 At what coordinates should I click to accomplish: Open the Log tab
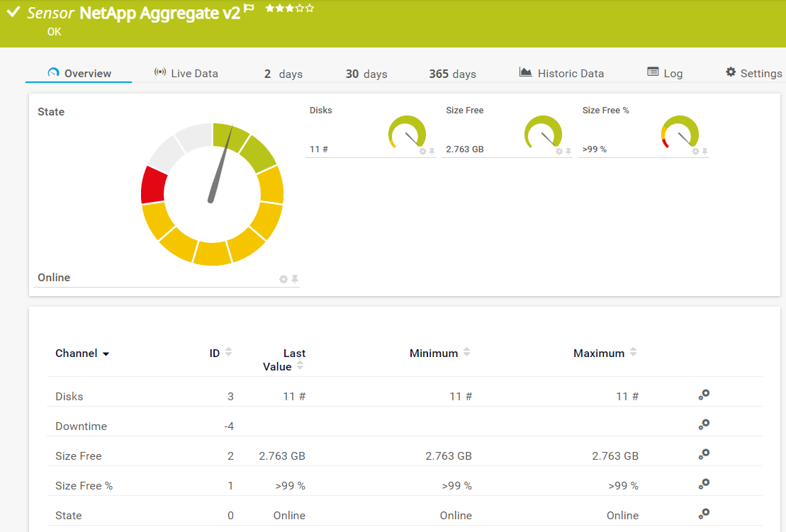(x=665, y=74)
